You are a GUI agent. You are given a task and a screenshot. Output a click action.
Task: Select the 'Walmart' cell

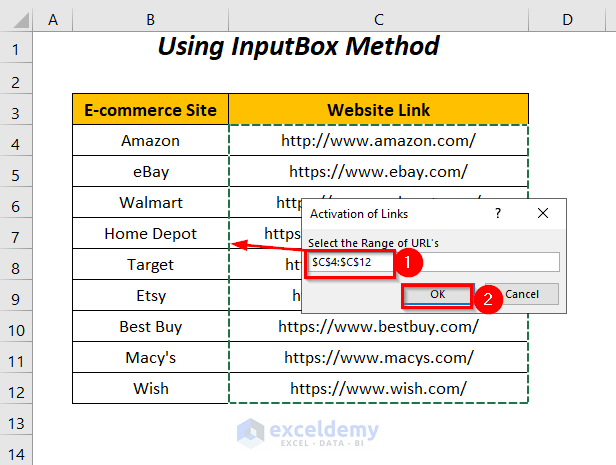point(150,202)
